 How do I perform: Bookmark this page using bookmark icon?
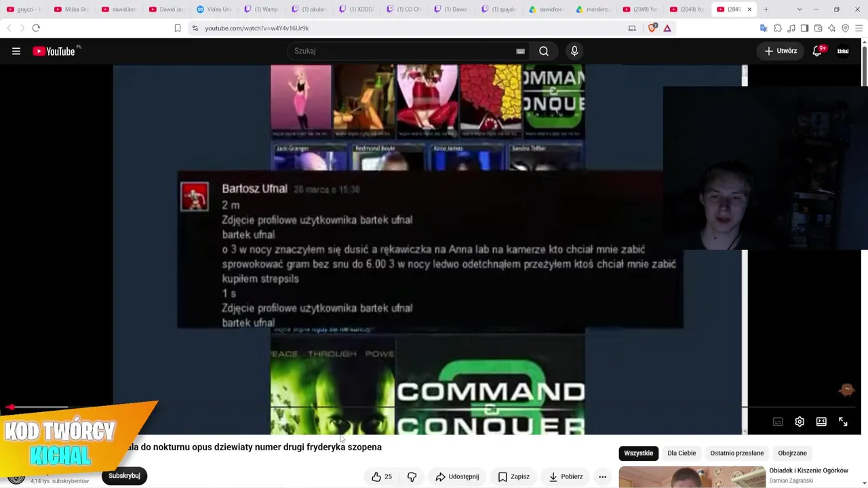(178, 28)
